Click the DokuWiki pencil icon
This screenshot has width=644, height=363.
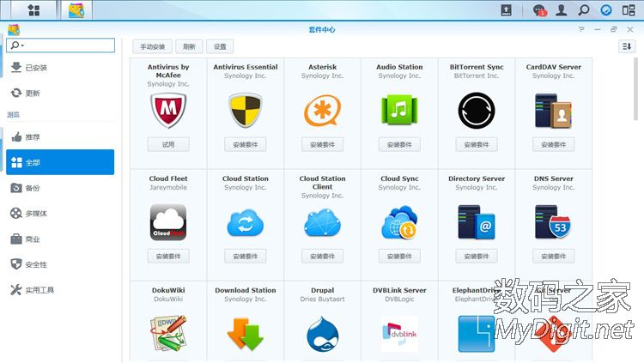[168, 334]
